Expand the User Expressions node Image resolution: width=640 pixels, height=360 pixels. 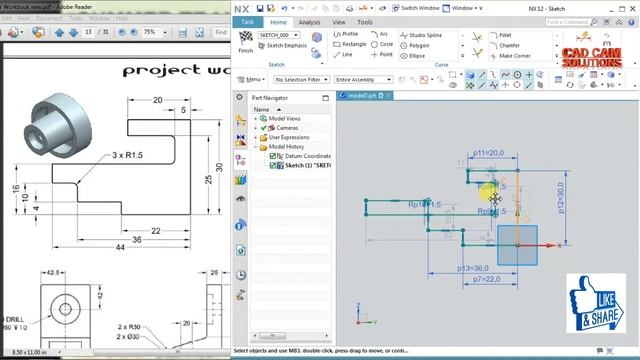coord(256,137)
